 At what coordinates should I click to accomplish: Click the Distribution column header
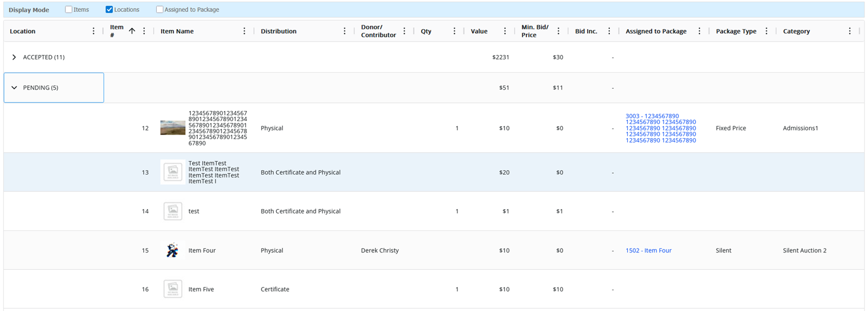click(x=278, y=32)
